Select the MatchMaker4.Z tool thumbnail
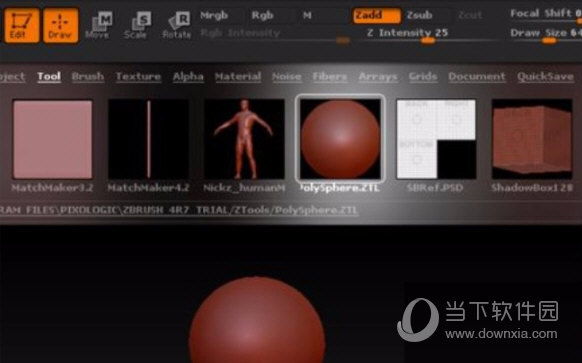 tap(148, 139)
